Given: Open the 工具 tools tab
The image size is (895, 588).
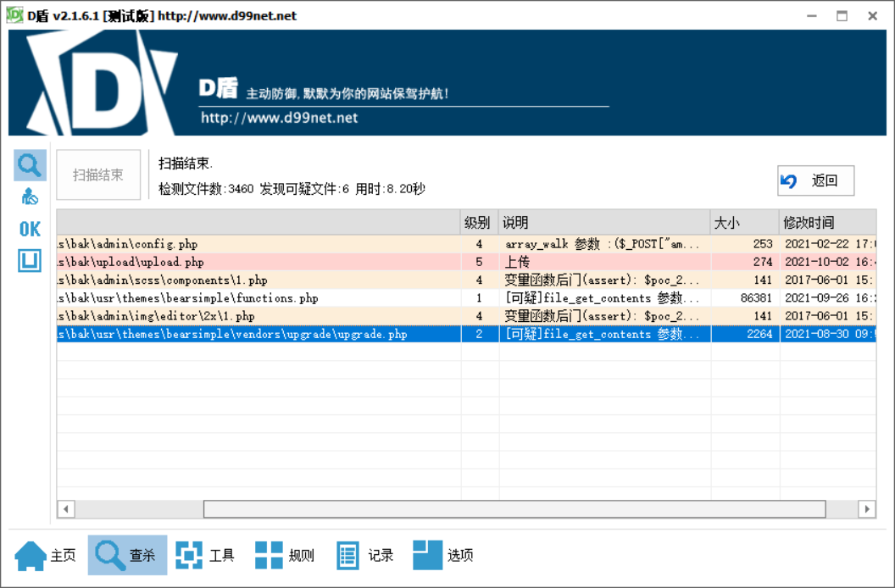Looking at the screenshot, I should [x=205, y=555].
